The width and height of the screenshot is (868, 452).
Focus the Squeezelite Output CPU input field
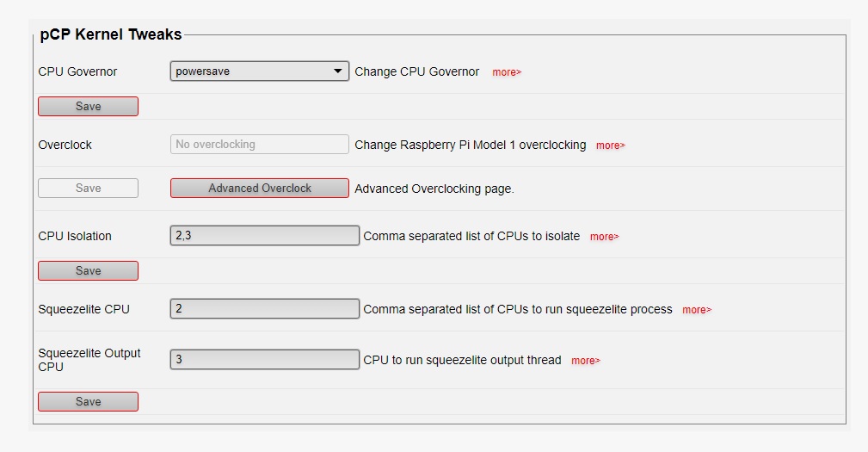point(265,360)
